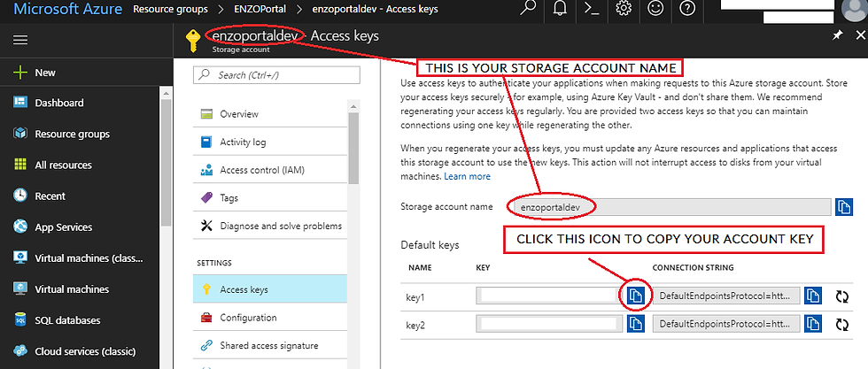Regenerate key2
This screenshot has width=868, height=369.
[842, 324]
